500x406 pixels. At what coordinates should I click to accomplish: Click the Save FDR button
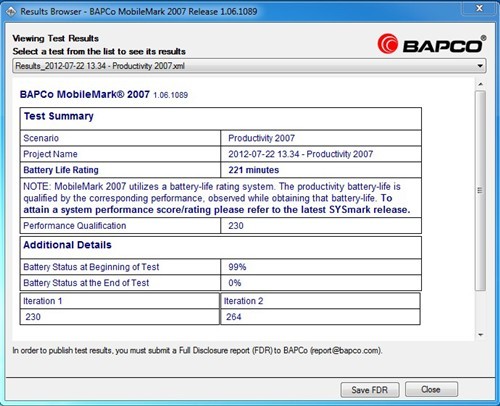(370, 390)
